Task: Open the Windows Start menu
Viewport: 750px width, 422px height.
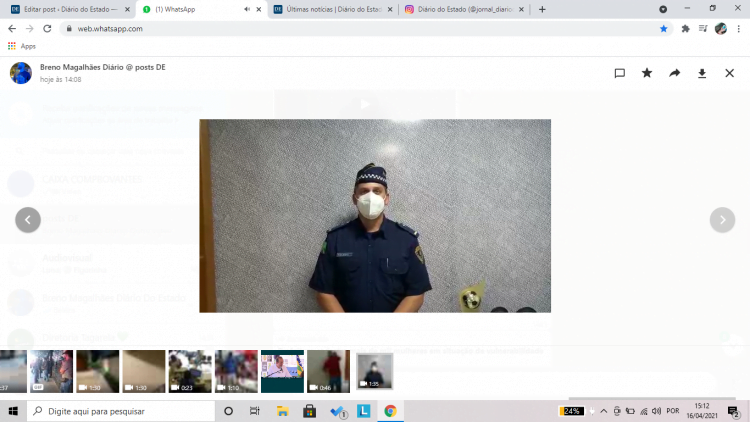Action: pos(13,411)
